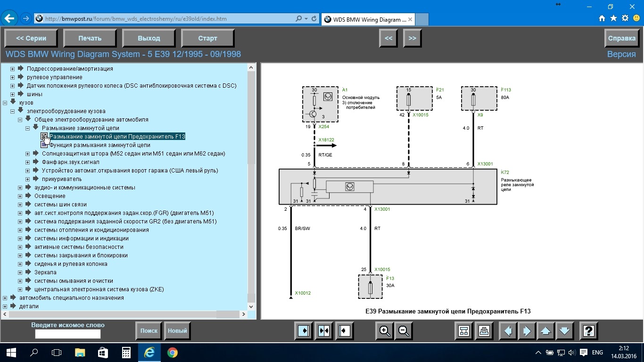Open Windows Store from the taskbar
644x362 pixels.
(x=103, y=353)
